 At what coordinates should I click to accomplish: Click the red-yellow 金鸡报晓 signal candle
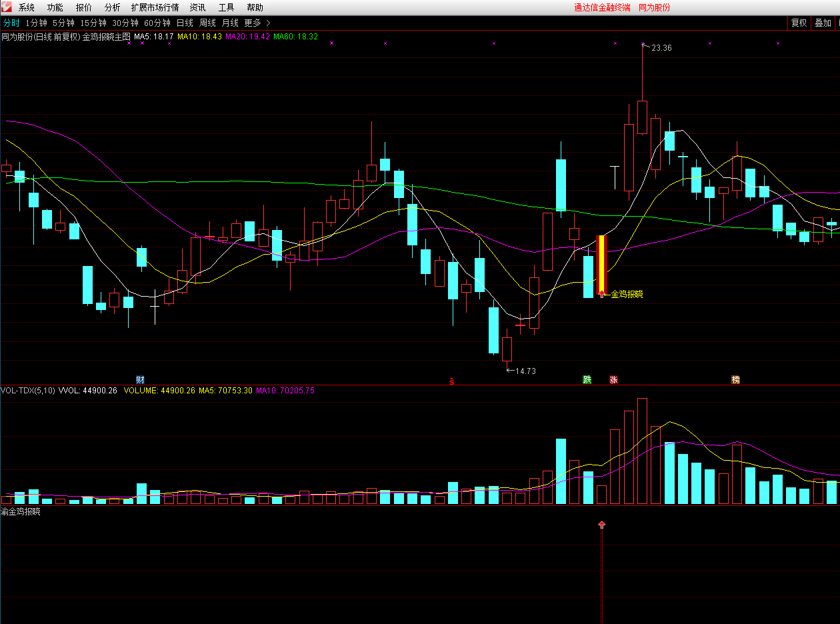coord(601,264)
